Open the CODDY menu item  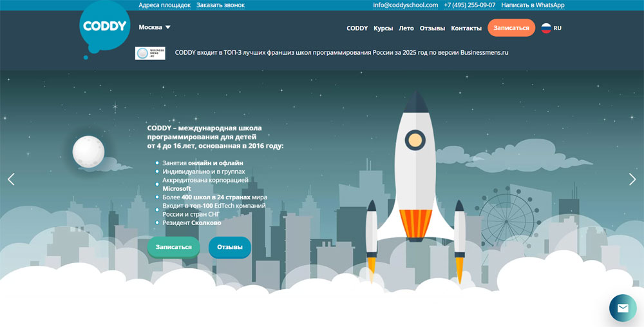[357, 28]
